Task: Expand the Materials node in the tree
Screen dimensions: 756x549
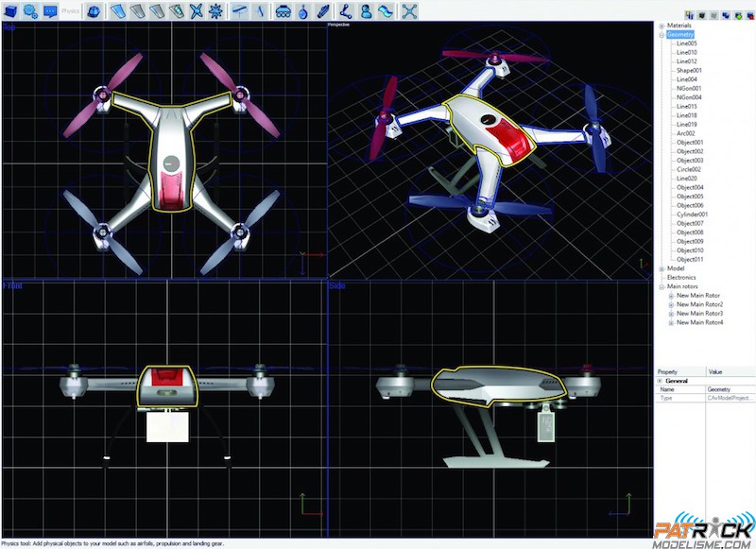Action: coord(662,25)
